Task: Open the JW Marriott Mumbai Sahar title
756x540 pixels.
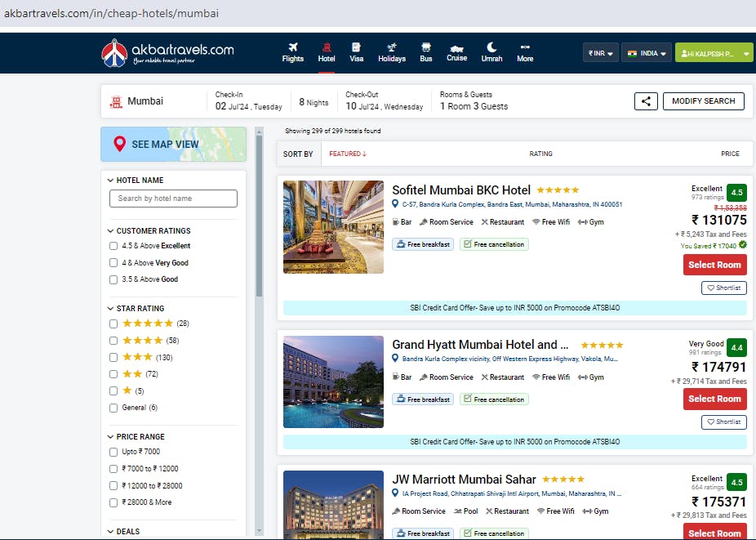Action: click(x=464, y=480)
